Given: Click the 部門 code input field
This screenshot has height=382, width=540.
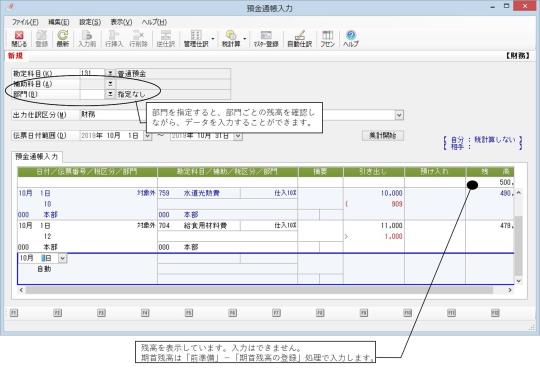Looking at the screenshot, I should click(92, 94).
